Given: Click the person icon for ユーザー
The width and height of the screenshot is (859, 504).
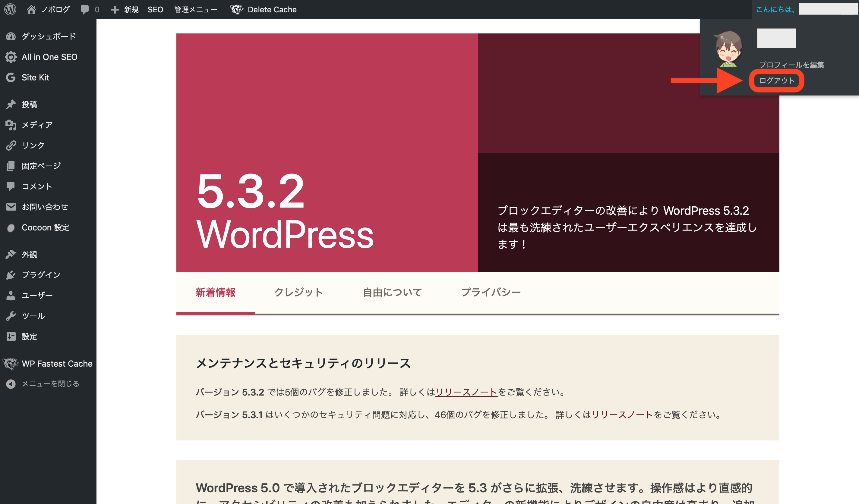Looking at the screenshot, I should pyautogui.click(x=11, y=295).
